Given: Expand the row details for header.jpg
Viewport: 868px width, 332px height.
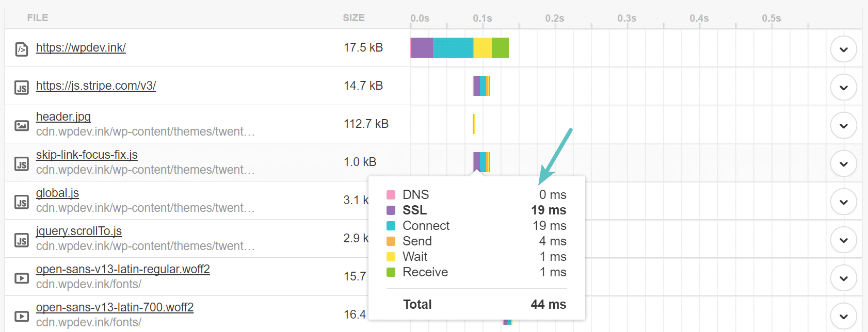Looking at the screenshot, I should tap(843, 125).
